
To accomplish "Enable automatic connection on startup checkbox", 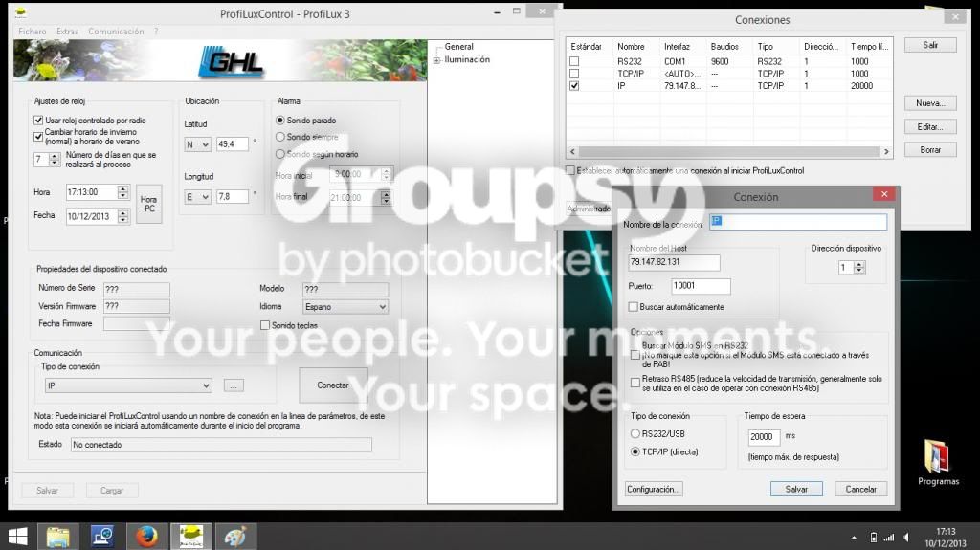I will (570, 170).
